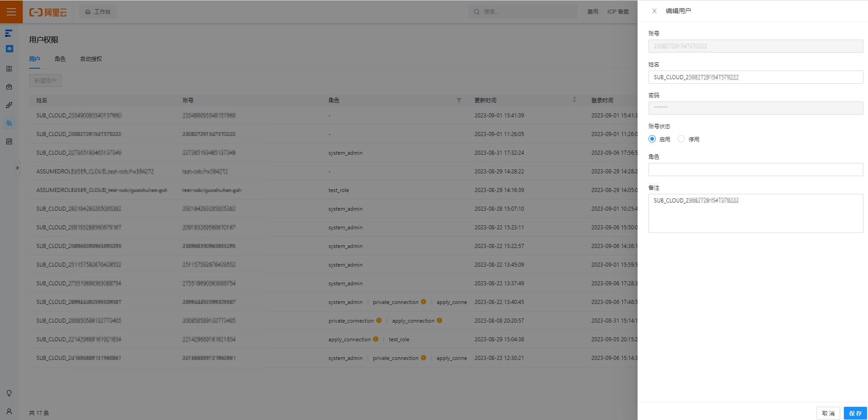Image resolution: width=868 pixels, height=420 pixels.
Task: Switch to the 角色 tab
Action: pyautogui.click(x=60, y=59)
